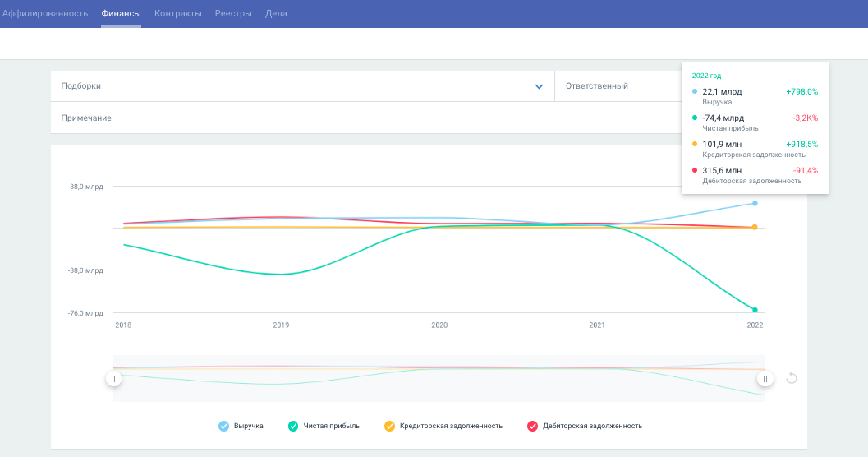
Task: Click the blue Выручка data point for 2022
Action: pyautogui.click(x=755, y=203)
